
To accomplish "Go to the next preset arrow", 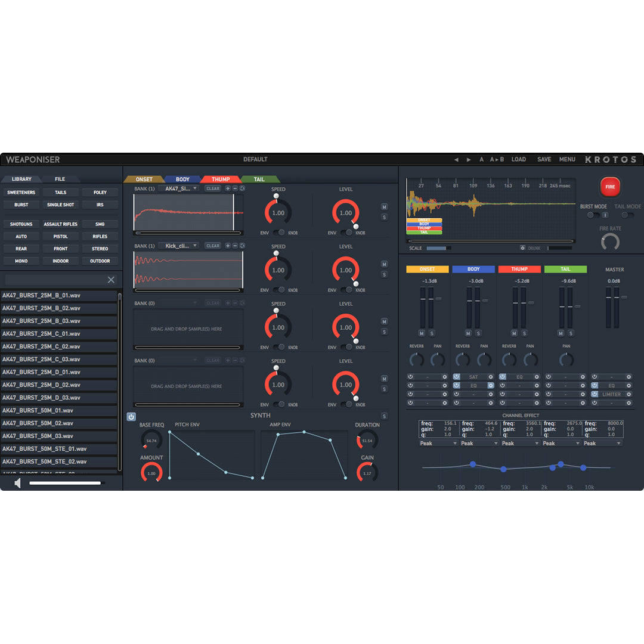I will tap(469, 159).
